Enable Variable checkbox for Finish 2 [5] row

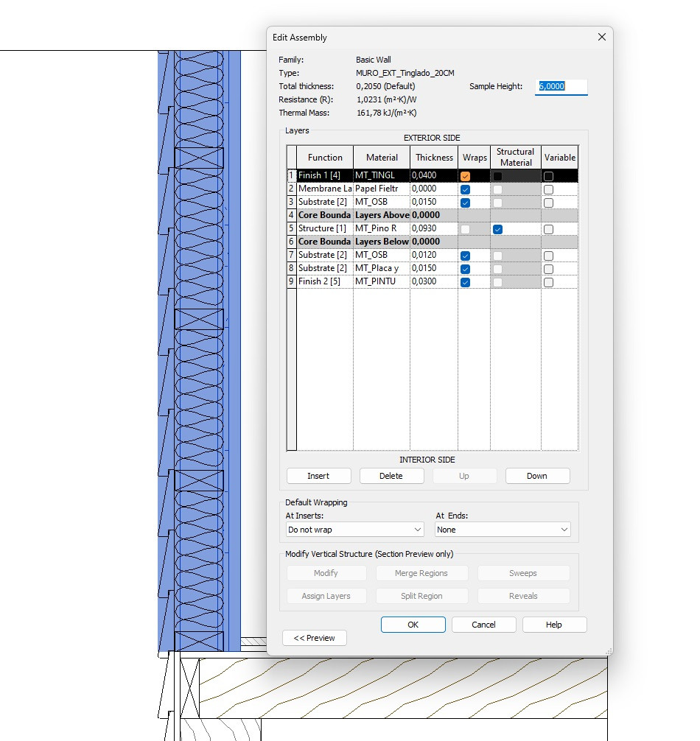point(548,282)
